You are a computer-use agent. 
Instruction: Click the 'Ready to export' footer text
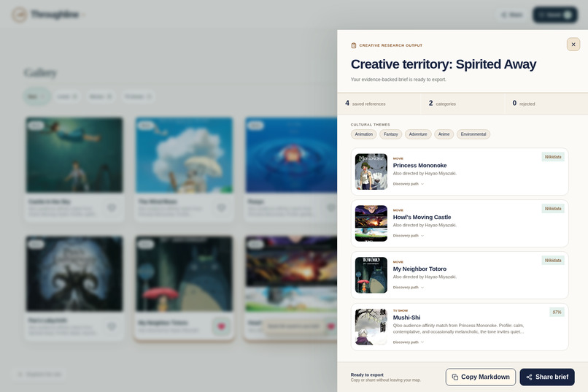click(367, 374)
